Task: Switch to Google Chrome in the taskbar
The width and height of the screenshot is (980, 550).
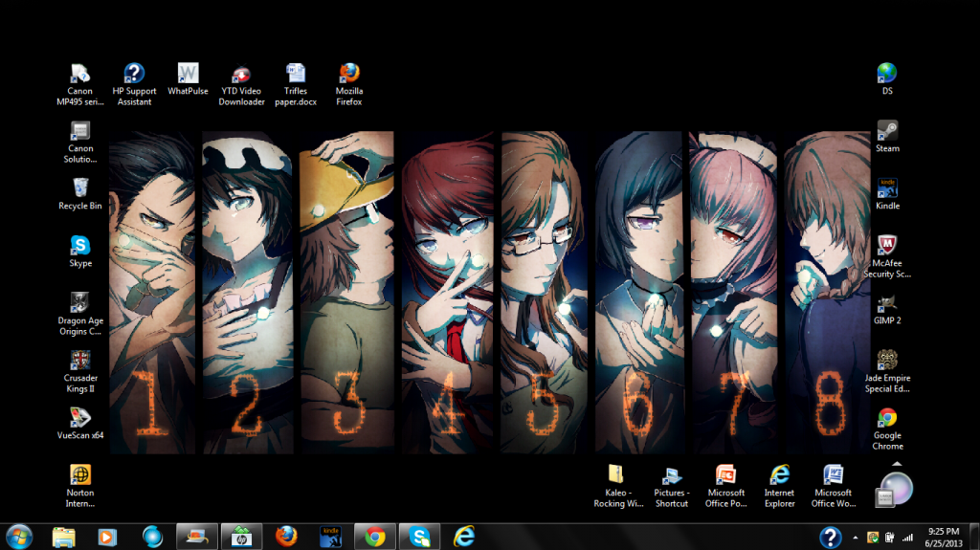Action: pyautogui.click(x=374, y=536)
